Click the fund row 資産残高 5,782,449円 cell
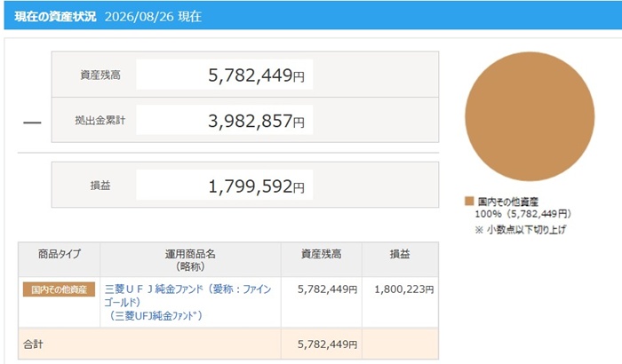The height and width of the screenshot is (364, 622). [327, 289]
